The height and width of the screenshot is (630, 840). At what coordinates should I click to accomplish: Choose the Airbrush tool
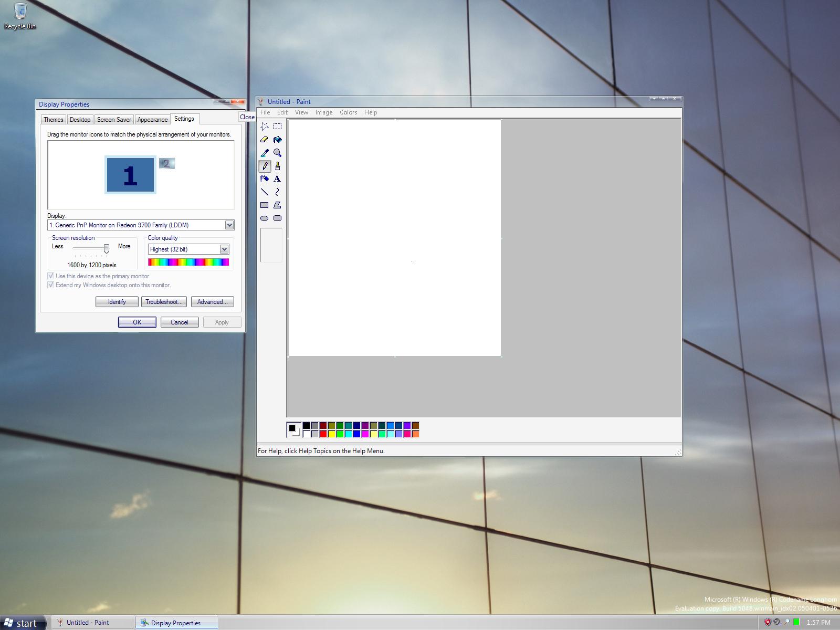(x=265, y=179)
